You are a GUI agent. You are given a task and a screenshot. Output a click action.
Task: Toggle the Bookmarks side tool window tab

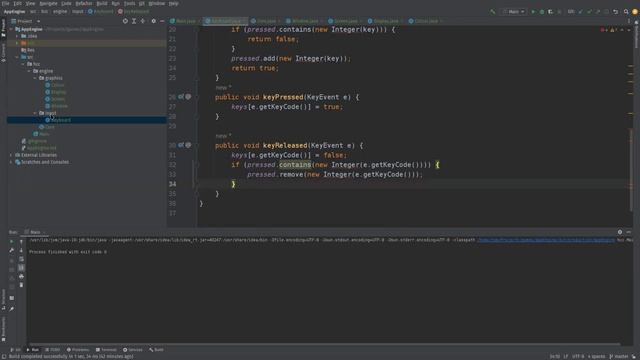click(x=3, y=330)
